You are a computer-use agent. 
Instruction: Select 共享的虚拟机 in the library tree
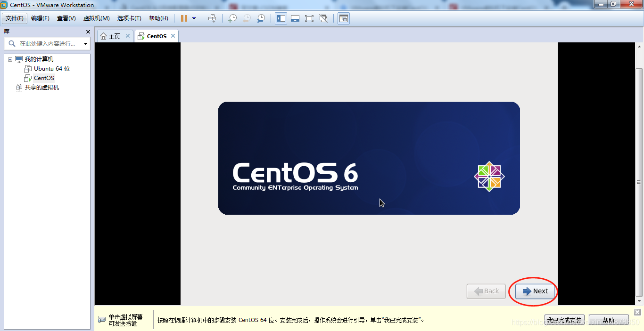[x=42, y=88]
